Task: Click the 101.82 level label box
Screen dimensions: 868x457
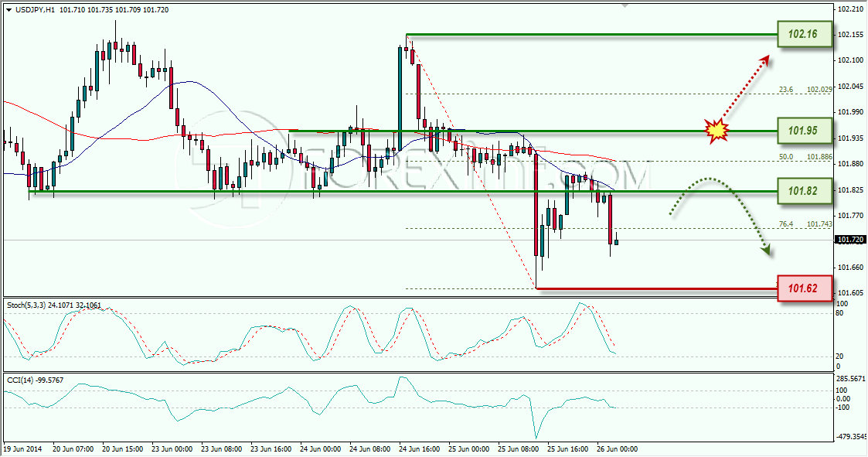Action: click(805, 191)
